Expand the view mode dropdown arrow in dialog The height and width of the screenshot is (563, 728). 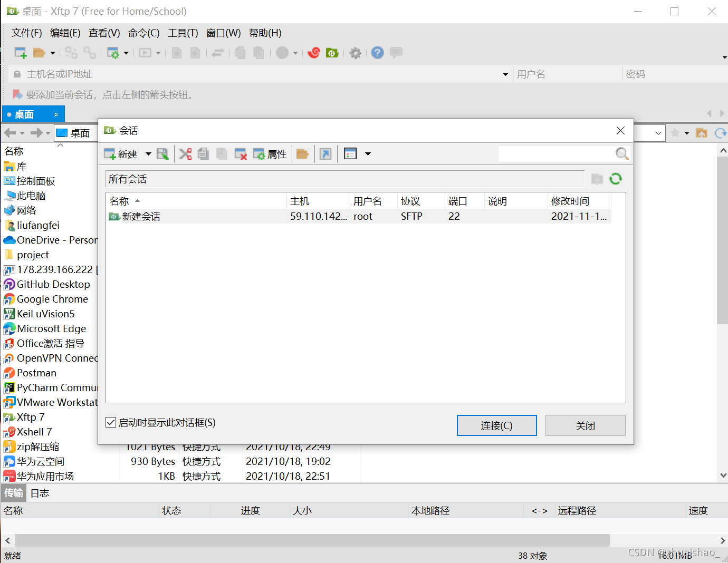[368, 154]
